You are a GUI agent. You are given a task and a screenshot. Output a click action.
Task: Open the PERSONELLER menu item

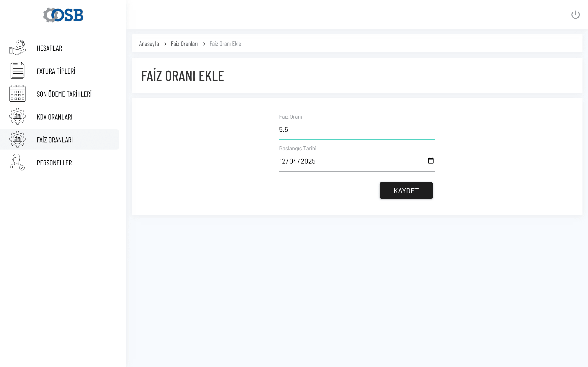click(54, 163)
